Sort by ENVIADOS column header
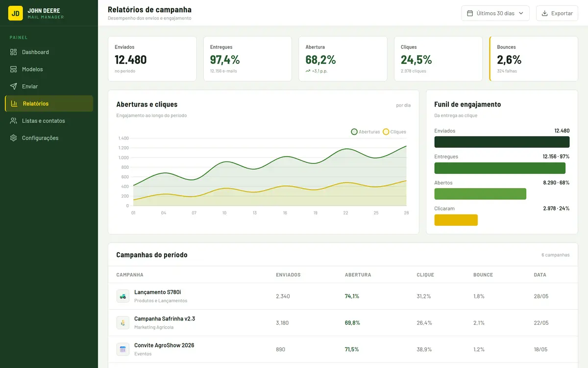588x368 pixels. click(288, 275)
